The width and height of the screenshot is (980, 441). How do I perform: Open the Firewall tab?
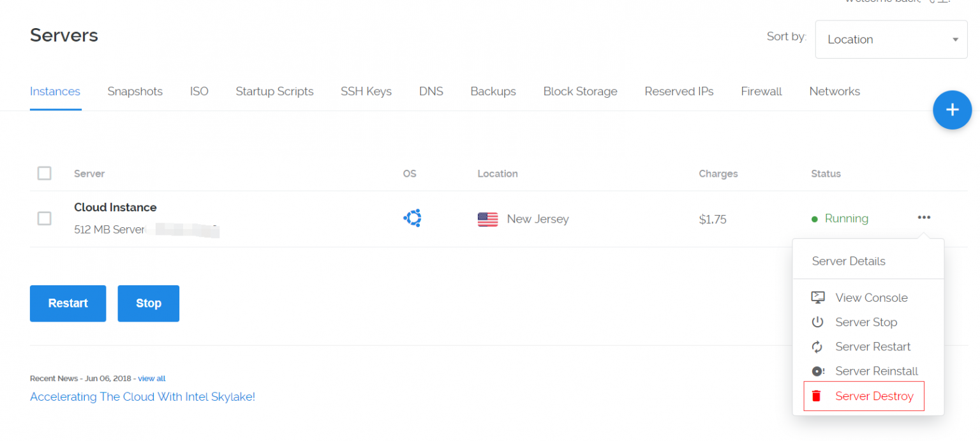click(761, 91)
